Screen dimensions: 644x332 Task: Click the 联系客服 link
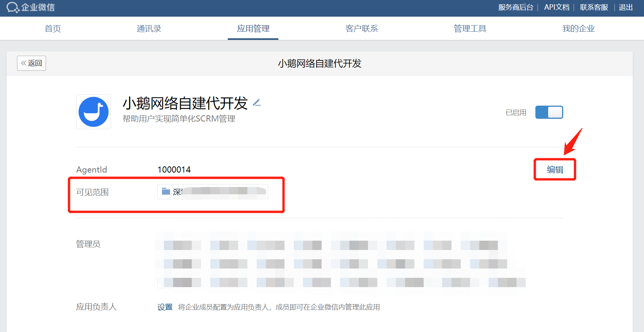(x=594, y=7)
